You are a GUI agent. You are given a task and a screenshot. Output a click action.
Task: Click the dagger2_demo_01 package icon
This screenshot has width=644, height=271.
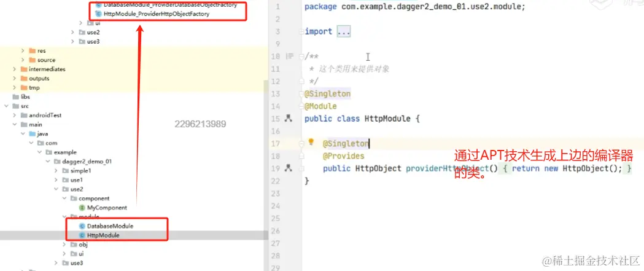click(57, 162)
